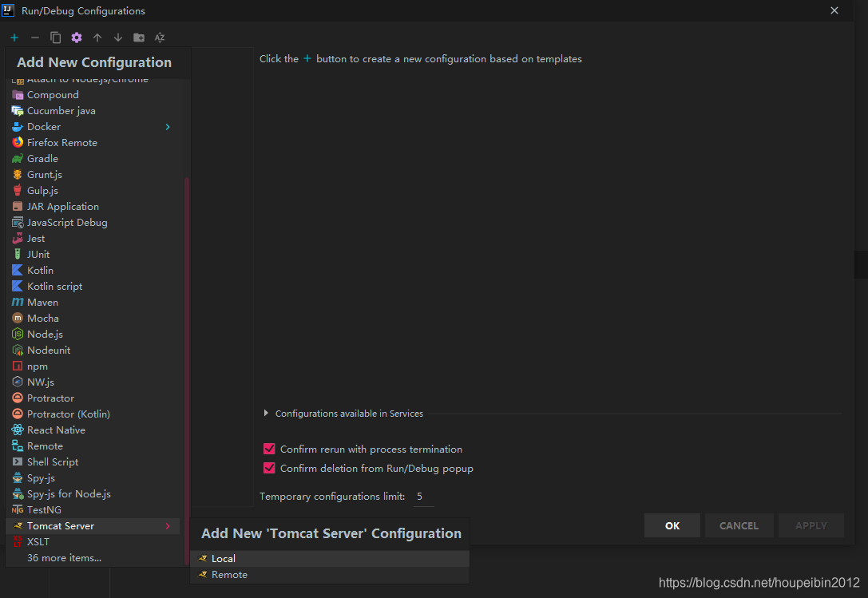Image resolution: width=868 pixels, height=598 pixels.
Task: Click the APPLY button
Action: pyautogui.click(x=811, y=525)
